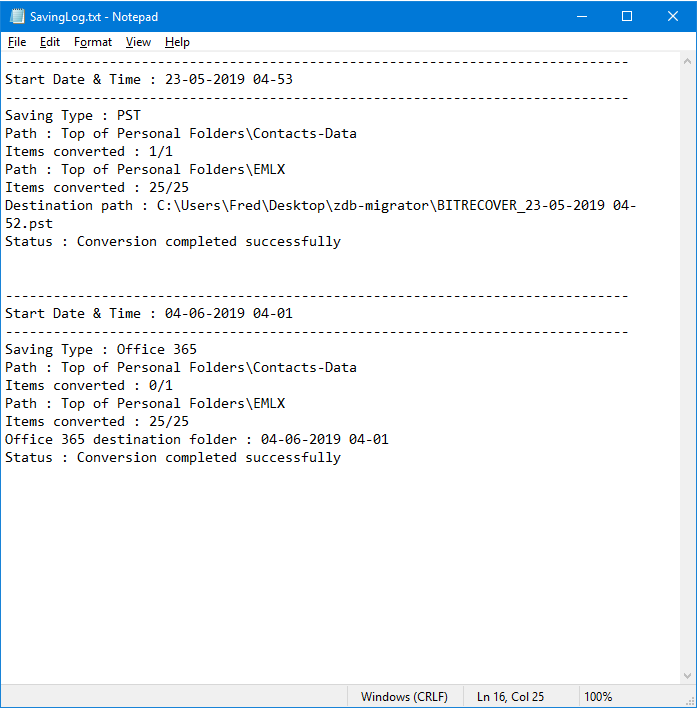Click the 'Start Date & Time : 04-06-2019 04-01' line
This screenshot has width=698, height=709.
click(149, 313)
